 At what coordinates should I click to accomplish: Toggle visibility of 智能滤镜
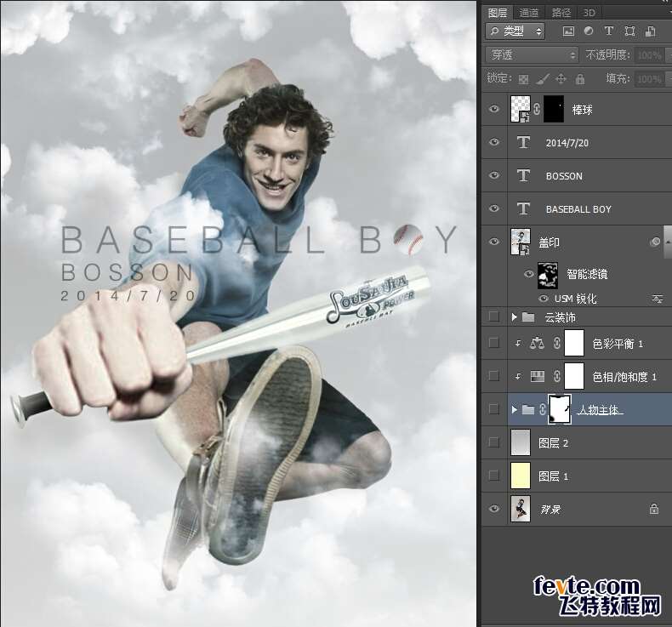529,274
